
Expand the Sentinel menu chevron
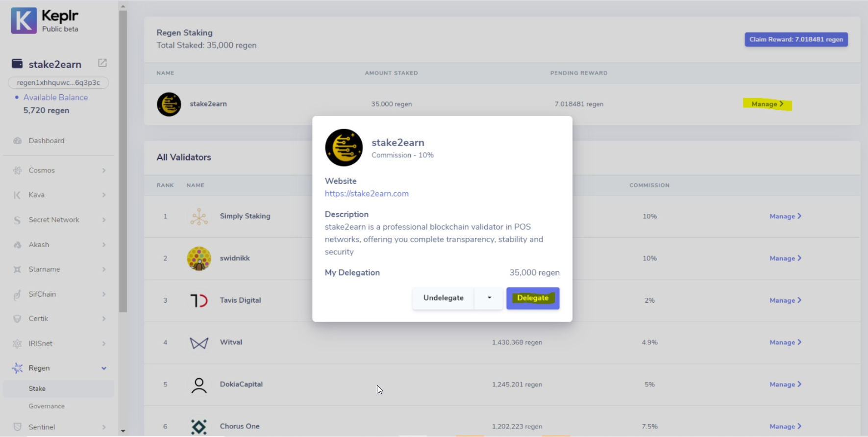[104, 427]
